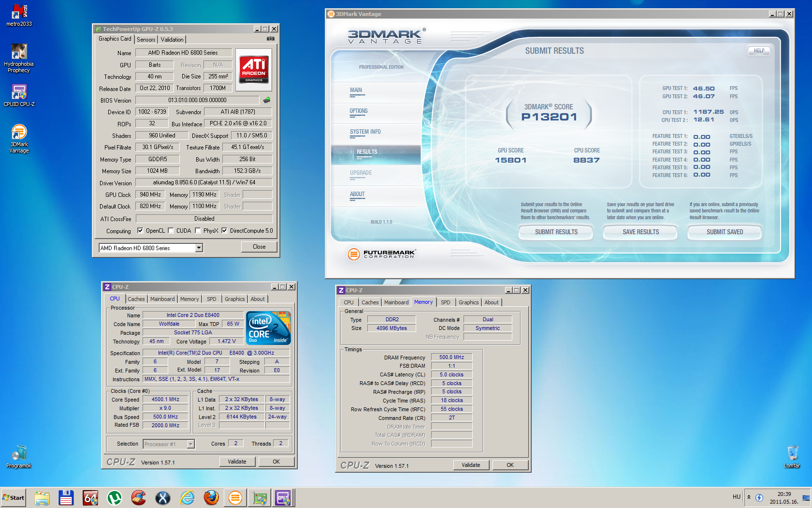Click Validate in right CPU-Z Memory window
This screenshot has height=508, width=812.
(x=471, y=465)
